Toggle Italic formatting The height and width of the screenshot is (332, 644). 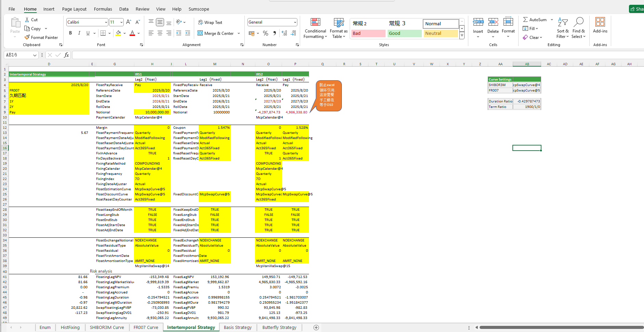(x=79, y=33)
